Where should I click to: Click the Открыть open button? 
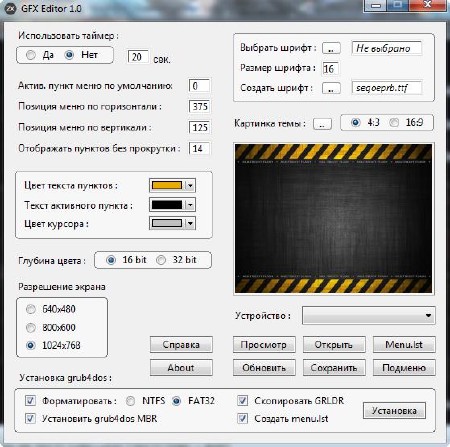[x=334, y=345]
